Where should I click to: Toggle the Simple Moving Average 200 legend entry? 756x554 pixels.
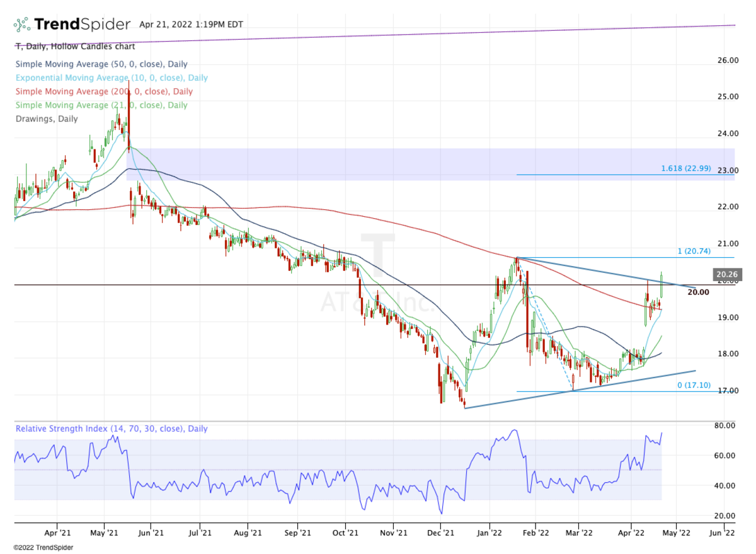pyautogui.click(x=103, y=91)
